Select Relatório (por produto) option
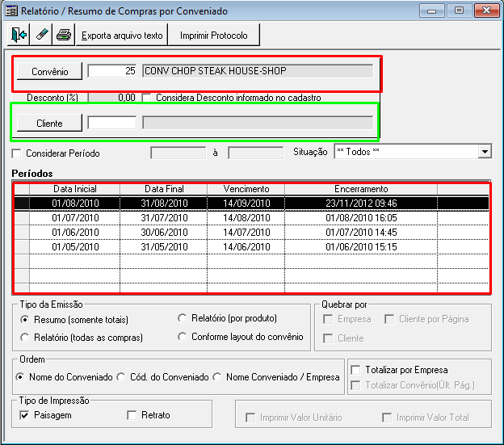The height and width of the screenshot is (445, 504). point(182,318)
